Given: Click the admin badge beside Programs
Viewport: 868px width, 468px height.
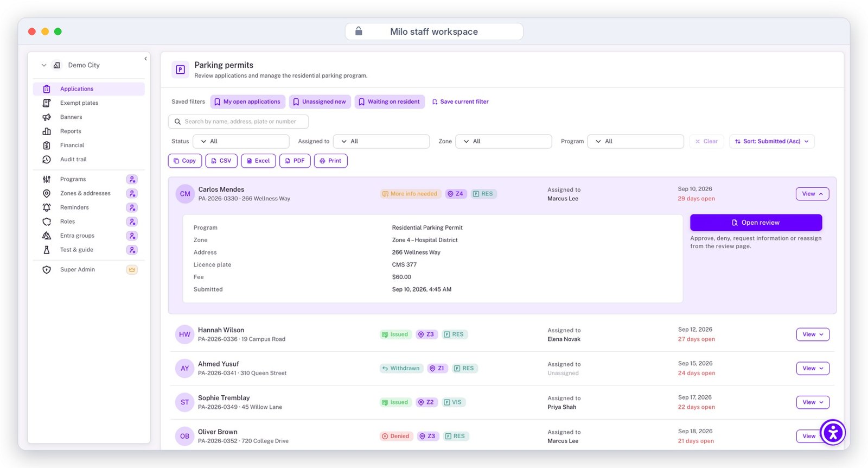Looking at the screenshot, I should click(132, 179).
